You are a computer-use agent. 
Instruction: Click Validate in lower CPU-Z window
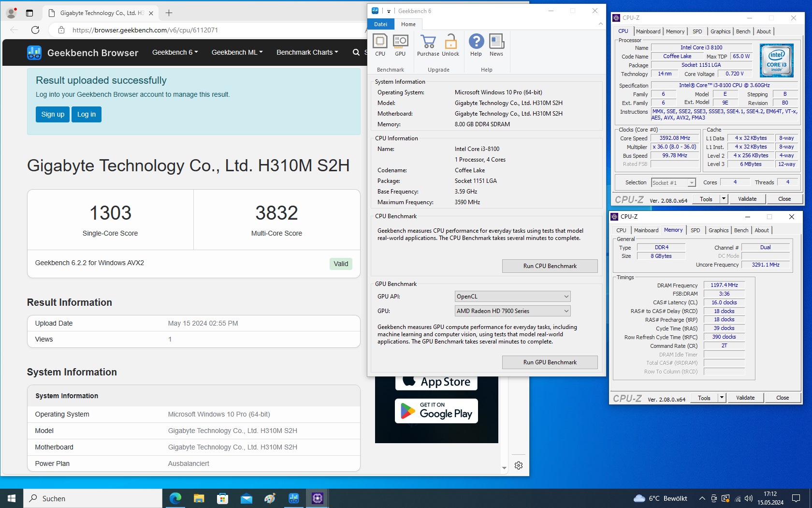click(745, 398)
